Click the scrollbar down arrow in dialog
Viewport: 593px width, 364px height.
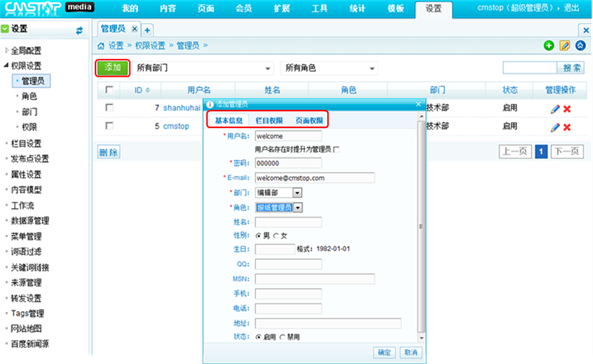click(x=421, y=338)
